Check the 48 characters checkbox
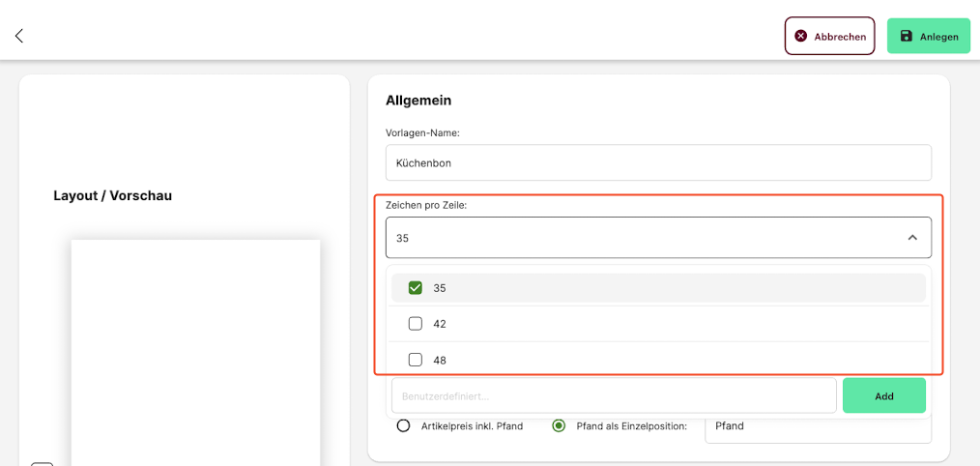Screen dimensions: 980x466 (415, 360)
